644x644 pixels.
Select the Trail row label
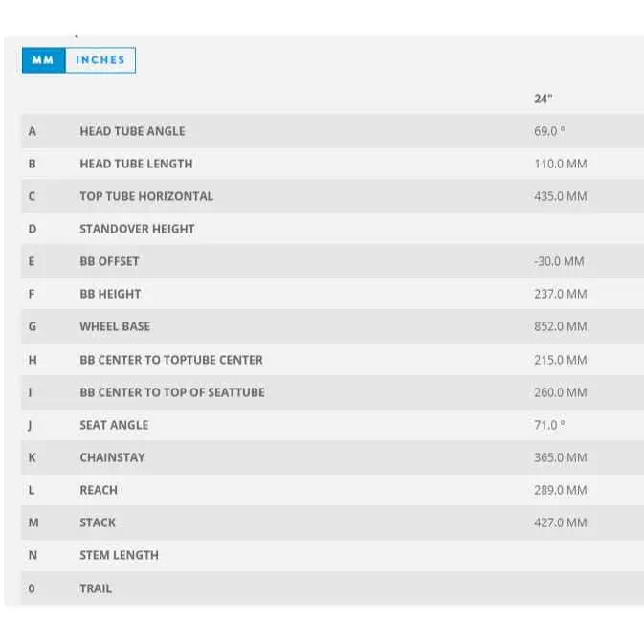coord(96,588)
